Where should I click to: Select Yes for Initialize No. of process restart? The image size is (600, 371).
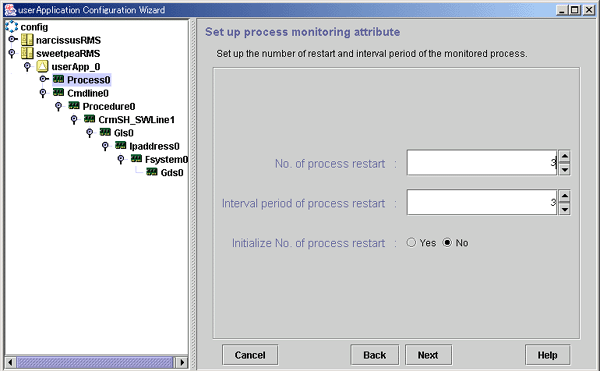tap(411, 242)
